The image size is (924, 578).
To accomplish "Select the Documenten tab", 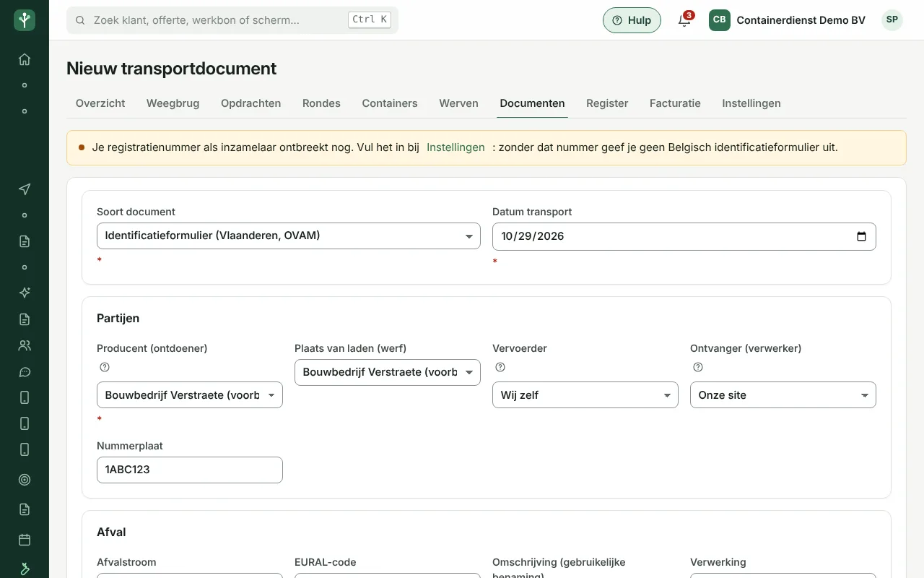I will 532,103.
